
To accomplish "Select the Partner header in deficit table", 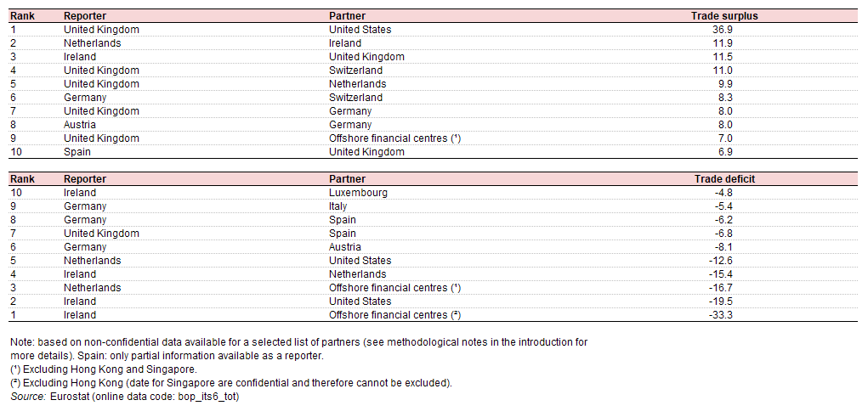I will click(347, 179).
